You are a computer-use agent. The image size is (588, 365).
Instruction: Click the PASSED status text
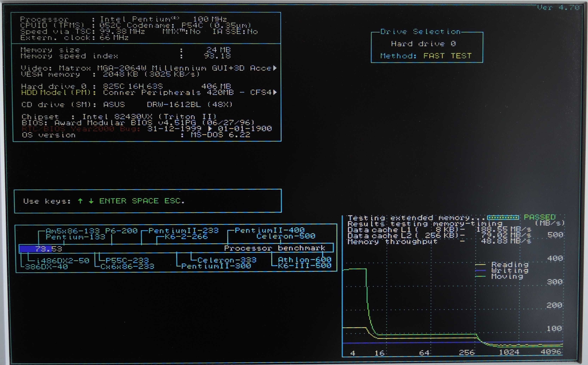click(540, 217)
